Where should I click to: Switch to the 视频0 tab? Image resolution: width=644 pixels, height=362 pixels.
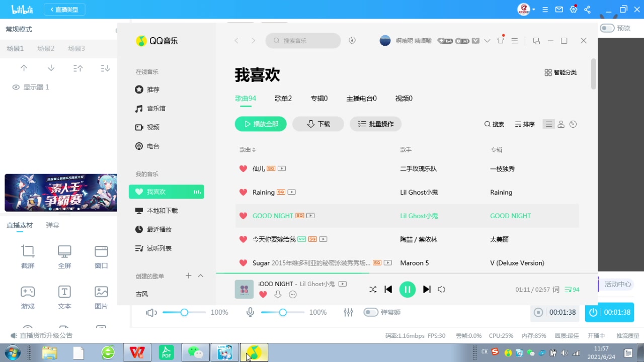pyautogui.click(x=404, y=99)
